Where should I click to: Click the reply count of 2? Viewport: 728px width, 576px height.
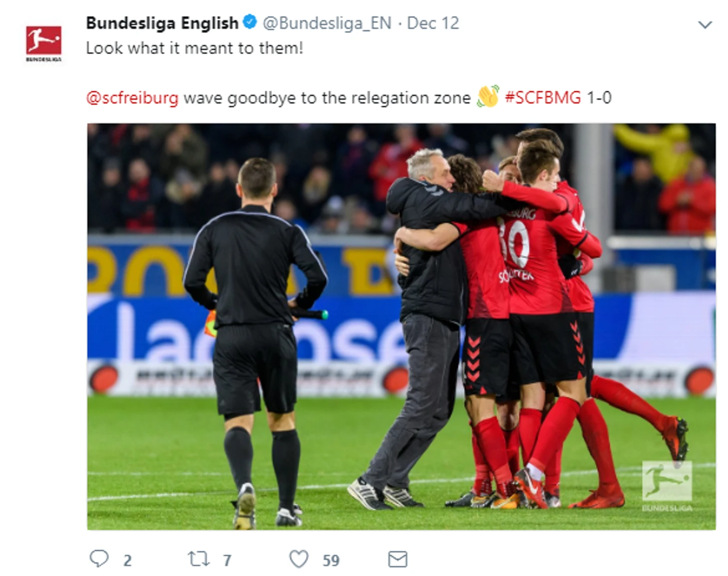128,561
